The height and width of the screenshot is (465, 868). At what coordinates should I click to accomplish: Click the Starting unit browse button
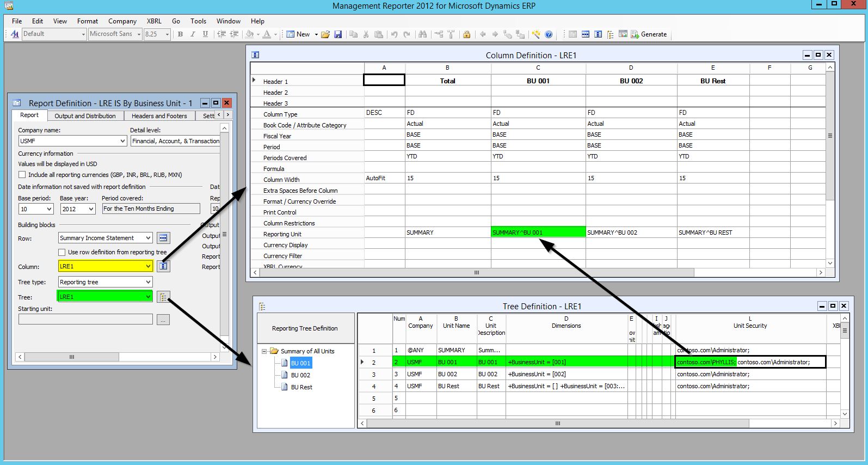(x=163, y=320)
